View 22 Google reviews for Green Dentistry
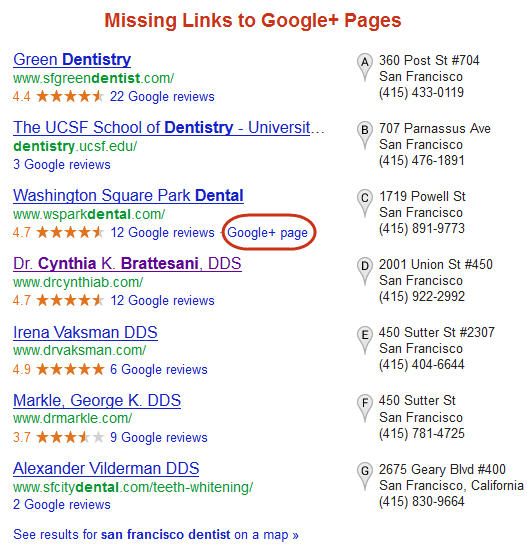Viewport: 527px width, 545px height. 162,97
